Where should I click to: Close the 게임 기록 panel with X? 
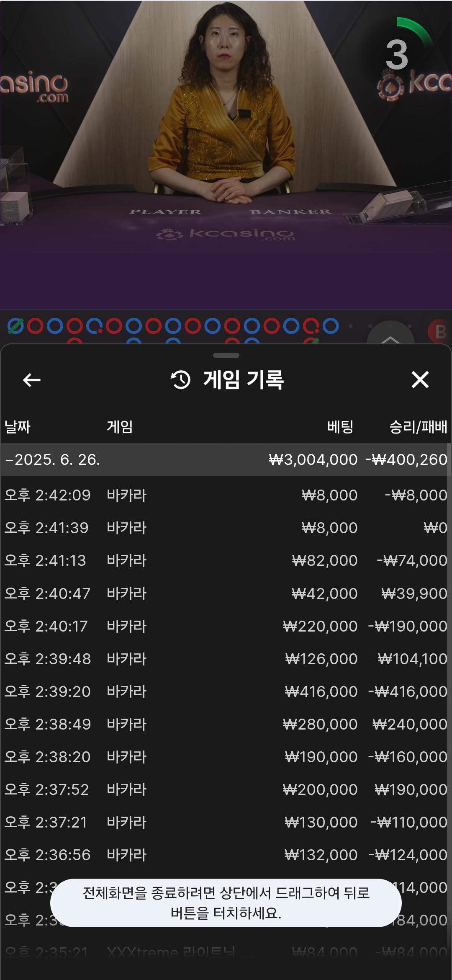(x=420, y=380)
